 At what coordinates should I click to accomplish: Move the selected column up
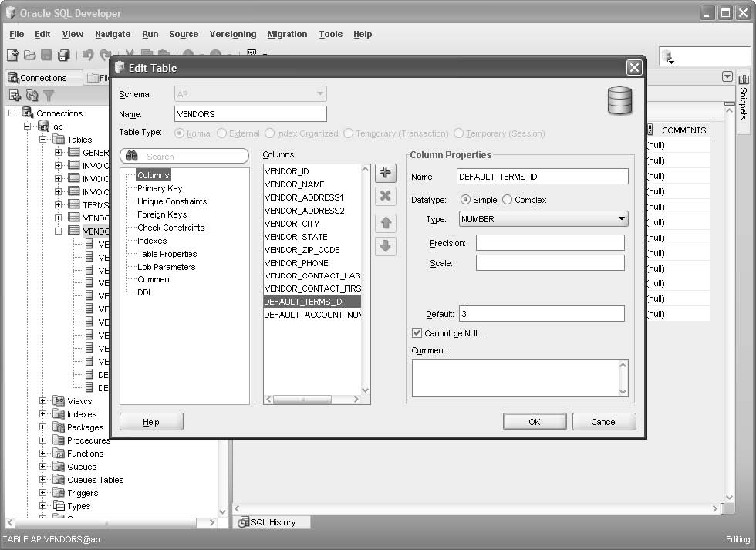coord(385,223)
